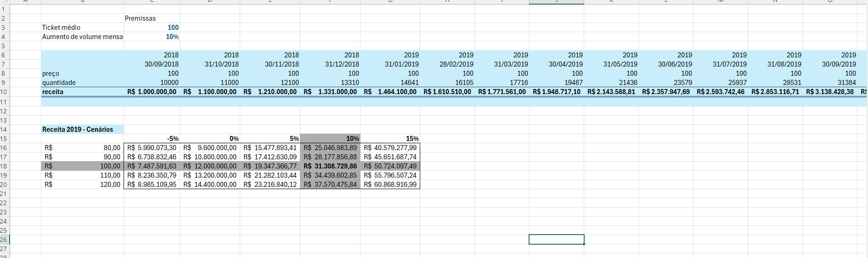
Task: Select the scenario value R$ 45.651.687,74
Action: (390, 157)
